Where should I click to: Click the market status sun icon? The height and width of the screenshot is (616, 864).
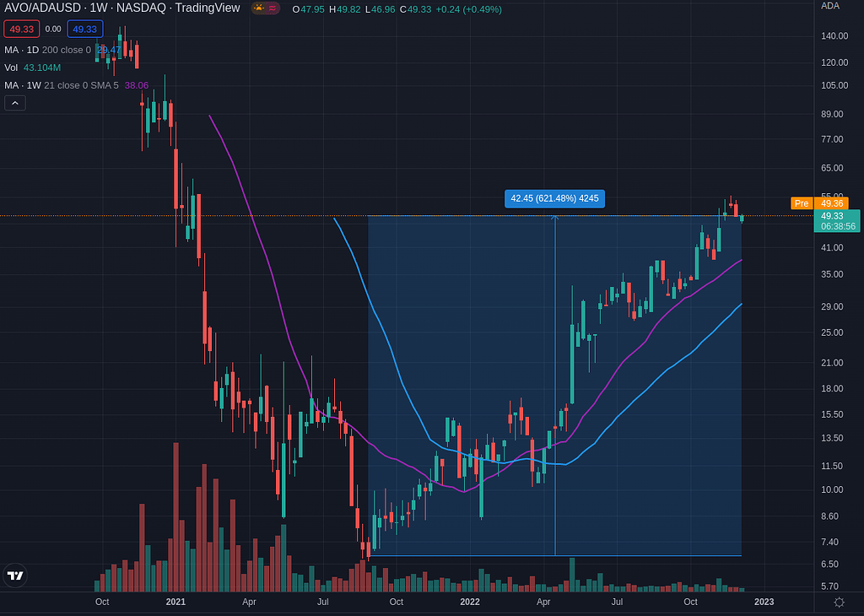259,8
